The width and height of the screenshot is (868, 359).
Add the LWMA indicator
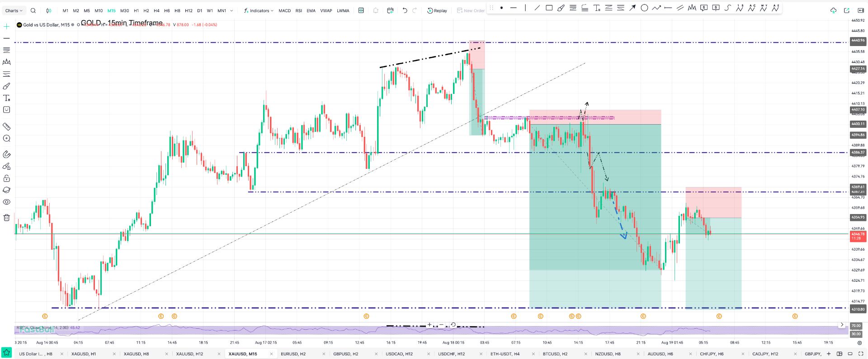coord(343,10)
